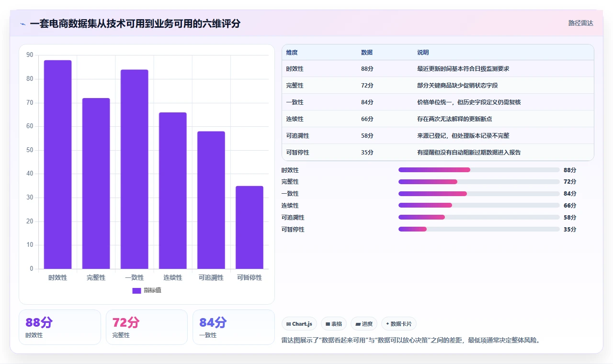Click the 可追溯性 label in the progress list

(x=293, y=217)
